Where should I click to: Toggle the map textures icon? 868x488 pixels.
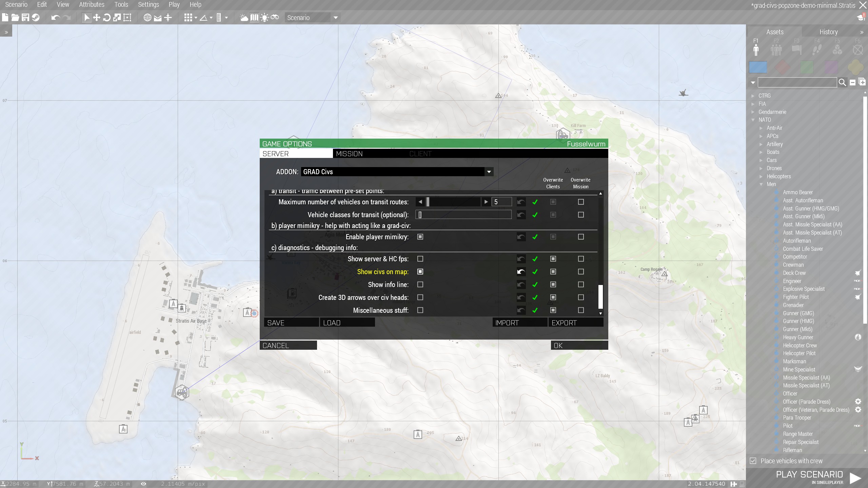254,18
